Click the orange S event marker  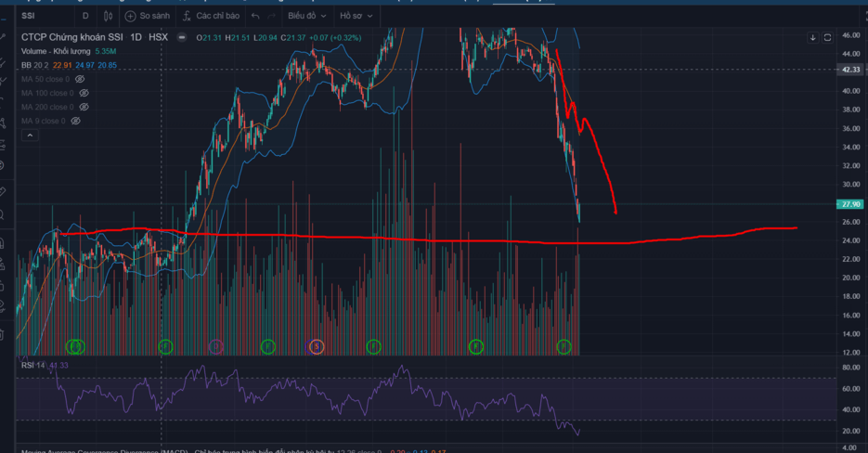coord(317,346)
